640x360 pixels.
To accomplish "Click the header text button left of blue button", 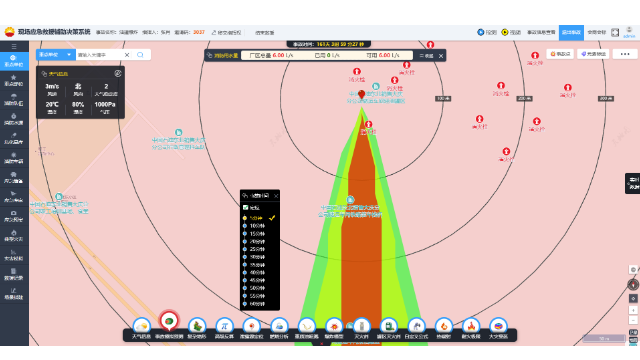I will (x=541, y=32).
